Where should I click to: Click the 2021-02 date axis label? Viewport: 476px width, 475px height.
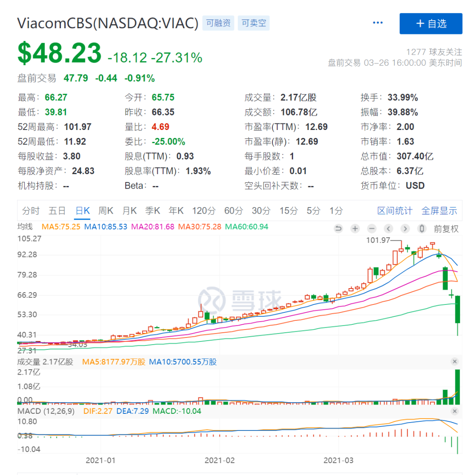click(x=219, y=460)
